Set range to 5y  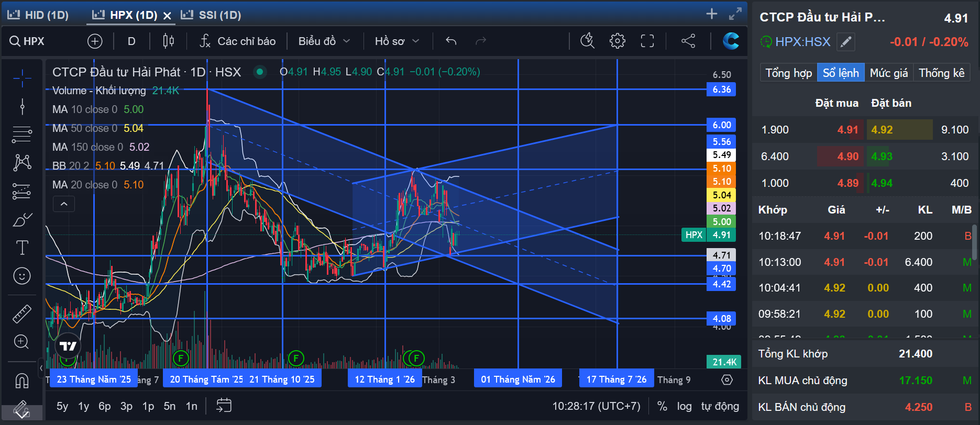[62, 406]
